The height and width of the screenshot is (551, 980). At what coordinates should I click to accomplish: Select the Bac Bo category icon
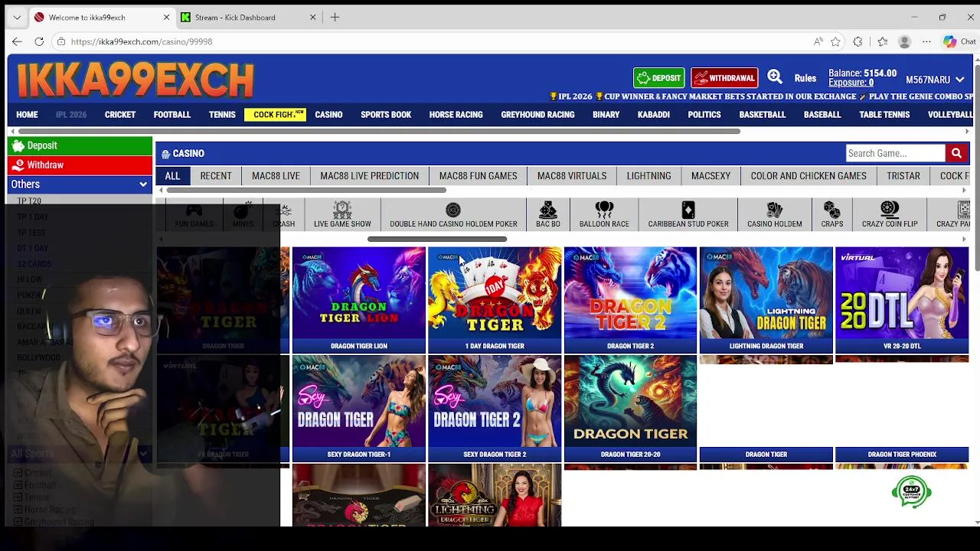click(x=547, y=214)
